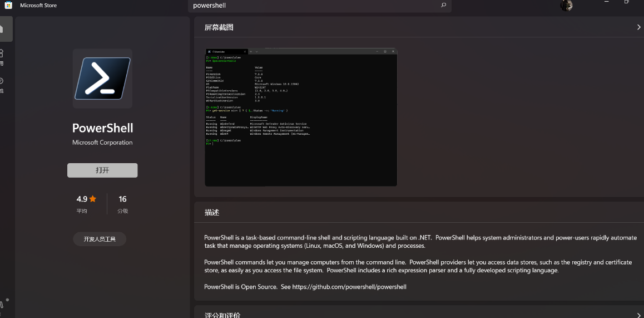Image resolution: width=644 pixels, height=318 pixels.
Task: Click the paragraph starting 'PowerShell commands let you'
Action: (418, 266)
